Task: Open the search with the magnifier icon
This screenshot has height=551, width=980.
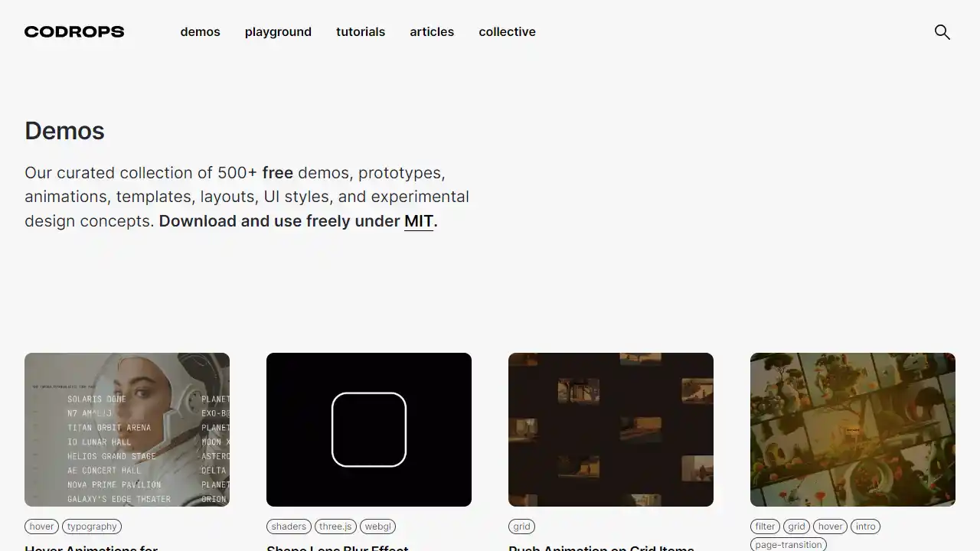Action: (x=942, y=32)
